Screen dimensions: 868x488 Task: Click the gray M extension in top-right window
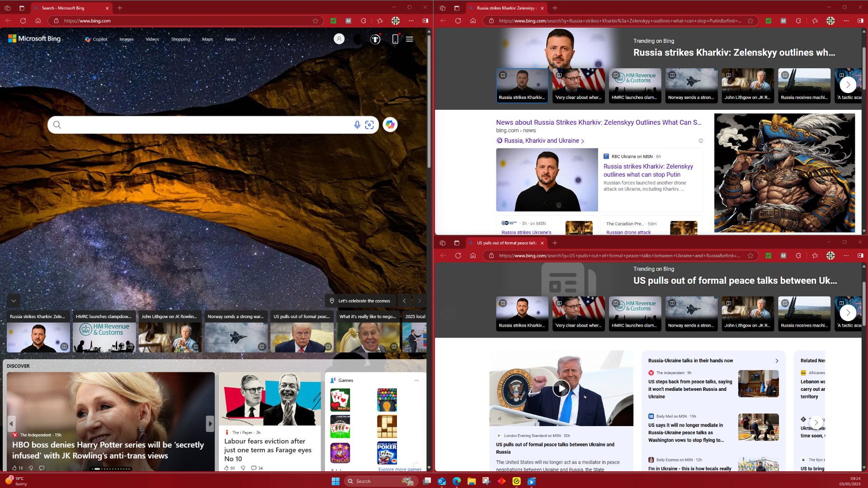[783, 21]
